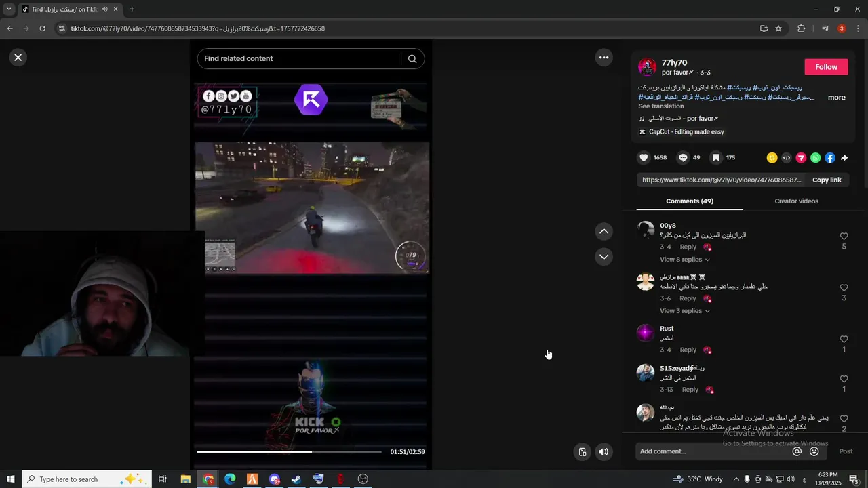Mute the tab via its speaker icon
This screenshot has width=868, height=488.
tap(104, 9)
